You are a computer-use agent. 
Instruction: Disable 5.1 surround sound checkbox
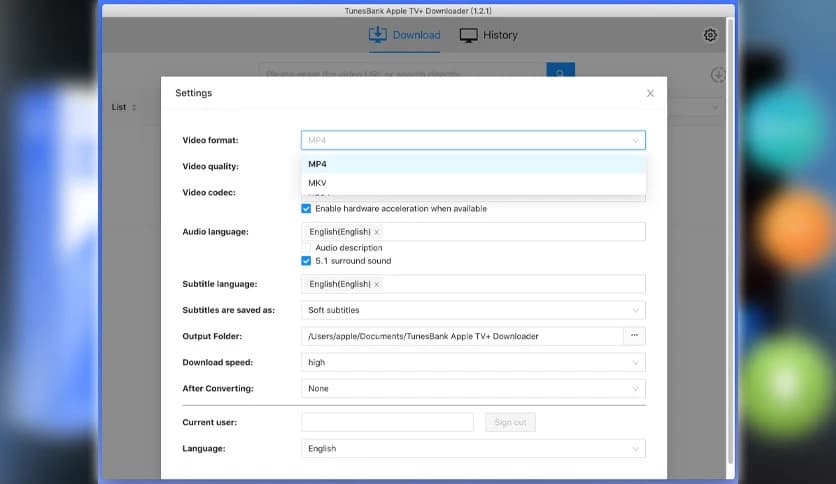tap(307, 261)
